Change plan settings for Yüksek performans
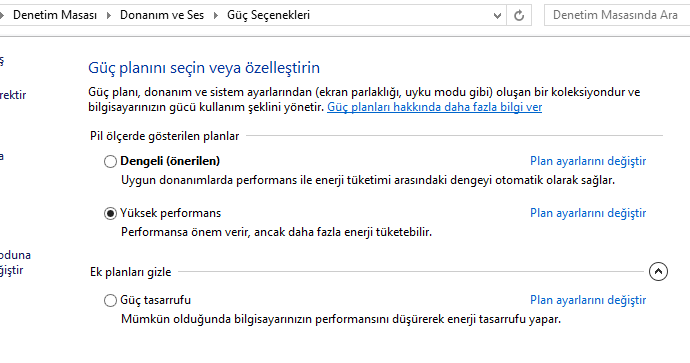The height and width of the screenshot is (363, 690). (588, 213)
